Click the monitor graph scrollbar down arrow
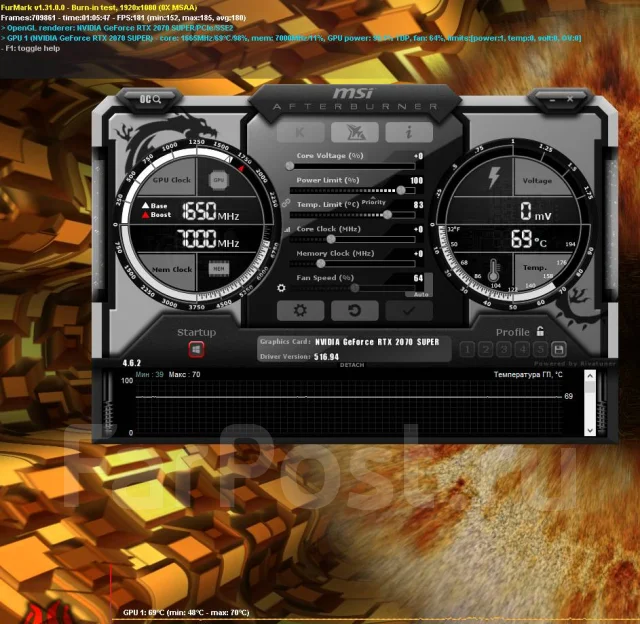The height and width of the screenshot is (624, 640). pyautogui.click(x=590, y=431)
